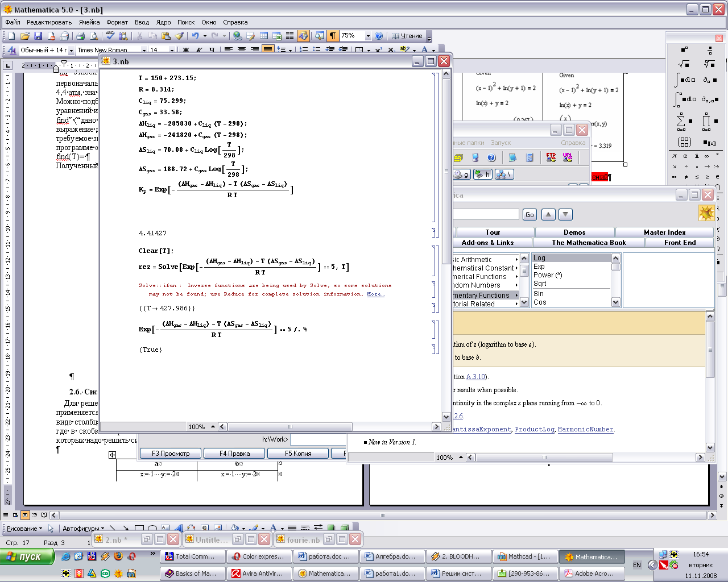The width and height of the screenshot is (728, 582).
Task: Expand Elementary Functions category in Help Browser
Action: coord(486,296)
